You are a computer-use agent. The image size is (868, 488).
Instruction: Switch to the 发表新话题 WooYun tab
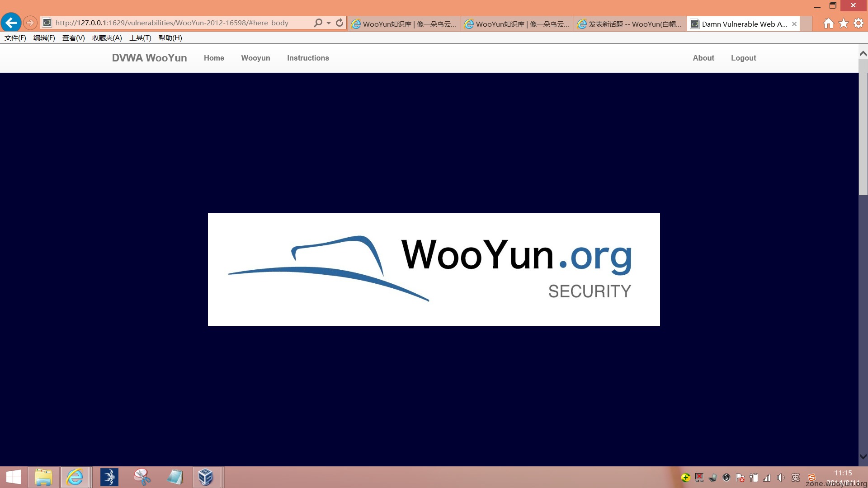(x=630, y=24)
